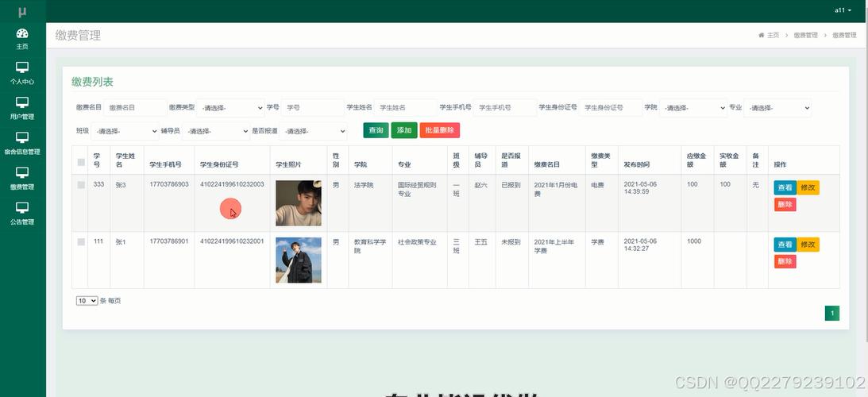Open the 缴费类型 filter dropdown
Image resolution: width=868 pixels, height=397 pixels.
(x=231, y=108)
